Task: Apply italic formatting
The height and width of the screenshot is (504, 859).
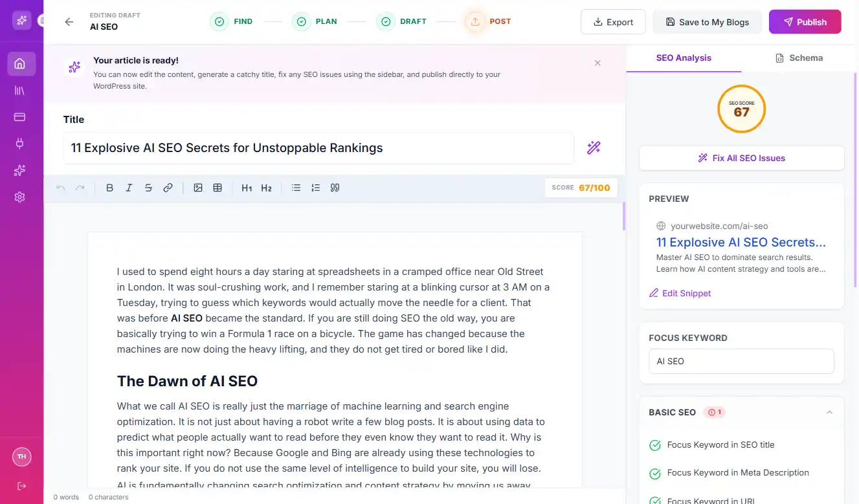Action: (129, 188)
